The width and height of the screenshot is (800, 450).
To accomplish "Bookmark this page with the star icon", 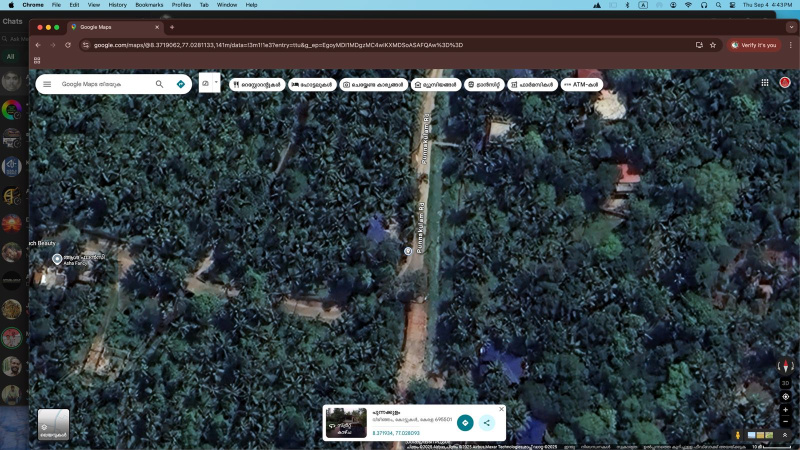I will click(x=713, y=45).
